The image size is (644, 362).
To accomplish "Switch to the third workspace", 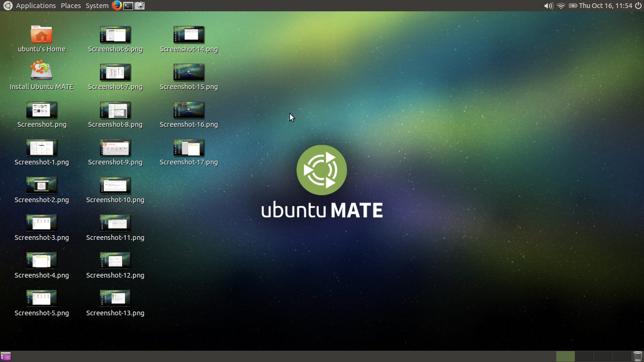I will tap(603, 356).
